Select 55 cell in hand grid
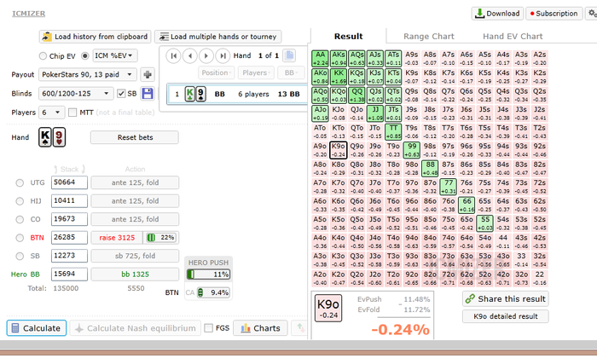This screenshot has height=364, width=597. (485, 223)
